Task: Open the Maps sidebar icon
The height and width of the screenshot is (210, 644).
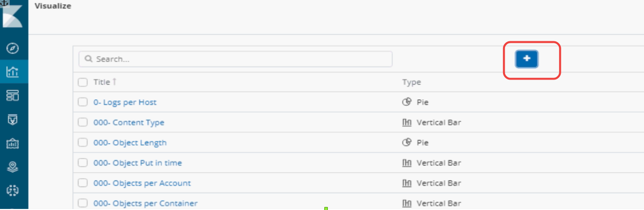Action: (x=13, y=167)
